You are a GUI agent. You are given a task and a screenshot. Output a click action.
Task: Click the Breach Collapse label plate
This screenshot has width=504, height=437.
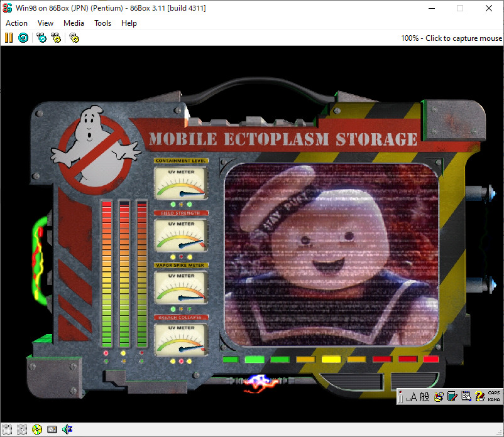(x=181, y=317)
